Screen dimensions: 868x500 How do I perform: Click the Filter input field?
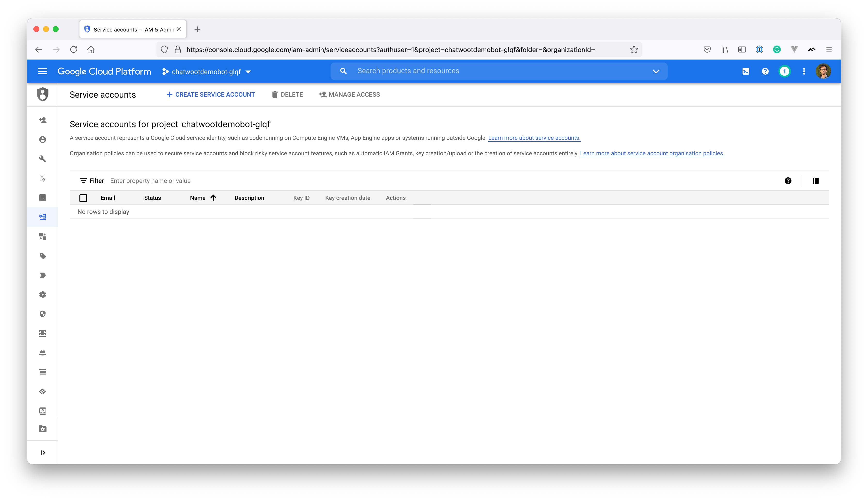pos(151,180)
